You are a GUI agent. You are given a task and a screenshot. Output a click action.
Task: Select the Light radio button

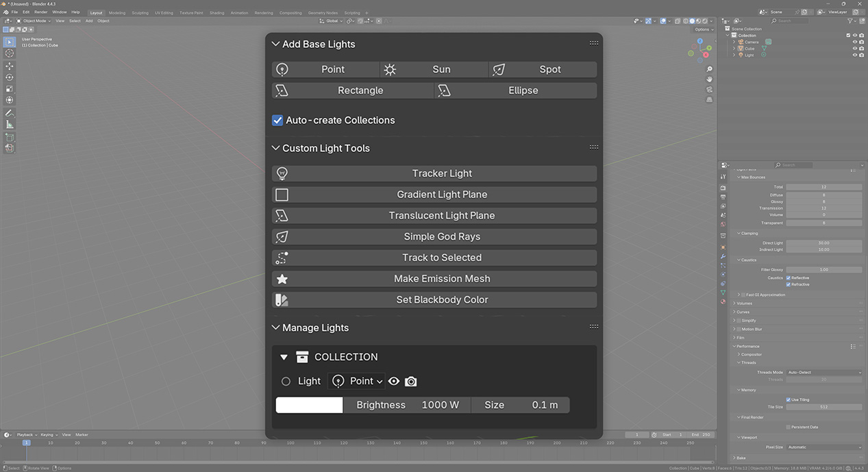(286, 382)
